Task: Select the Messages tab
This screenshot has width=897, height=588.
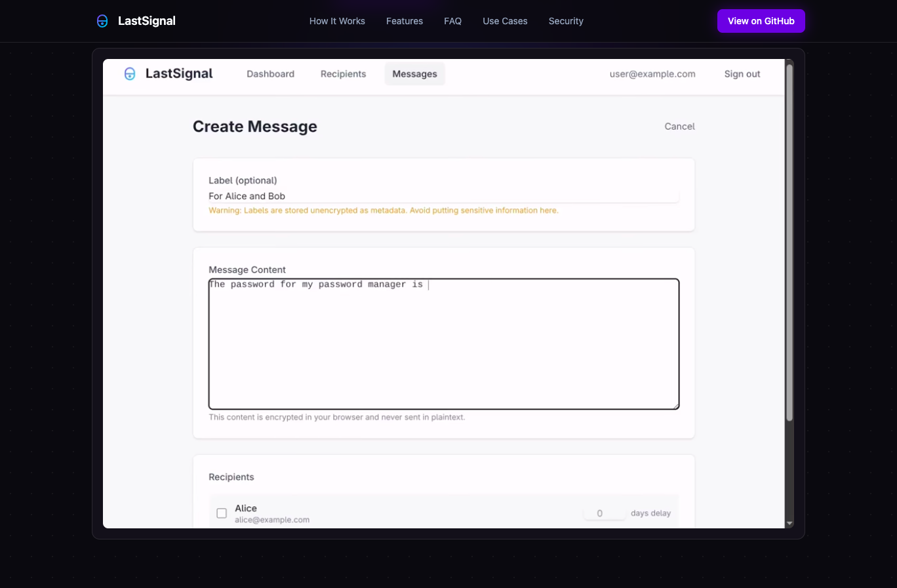Action: point(414,74)
